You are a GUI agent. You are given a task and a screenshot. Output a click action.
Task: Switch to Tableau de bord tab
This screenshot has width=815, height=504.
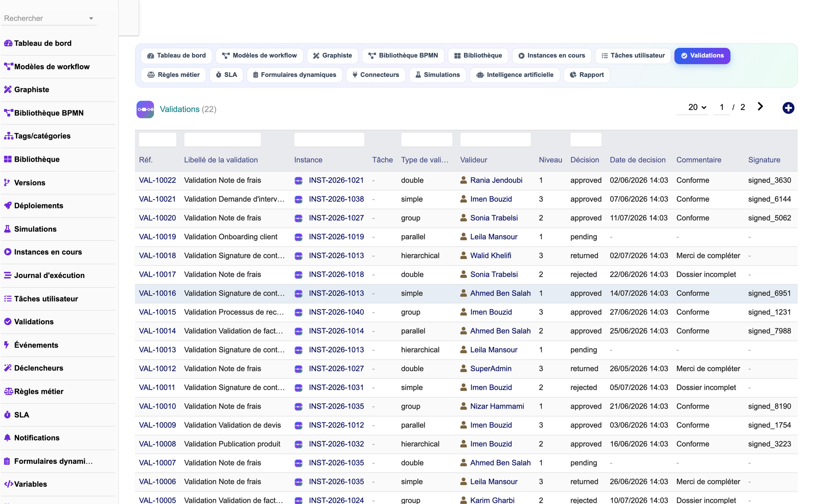(177, 56)
